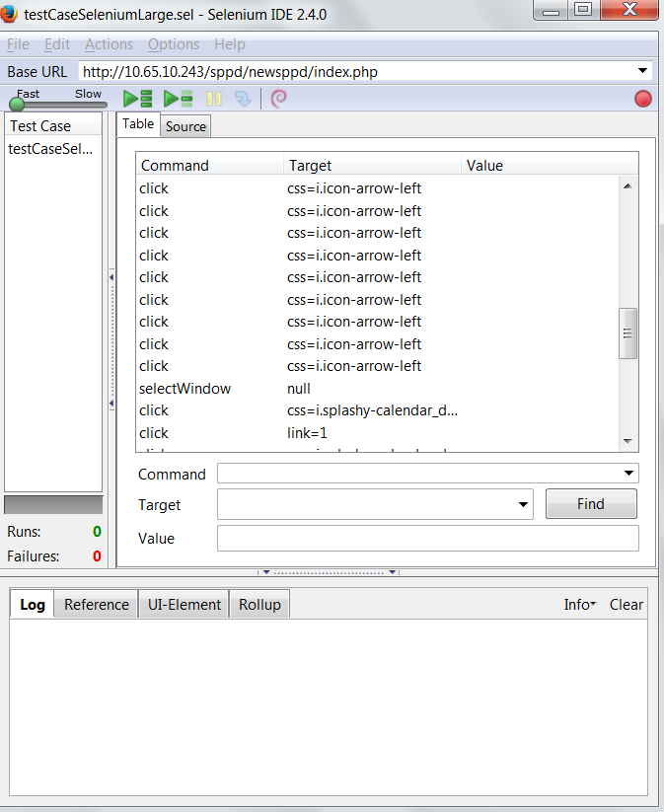Screen dimensions: 664x812
Task: Select the click link=1 row
Action: point(378,433)
